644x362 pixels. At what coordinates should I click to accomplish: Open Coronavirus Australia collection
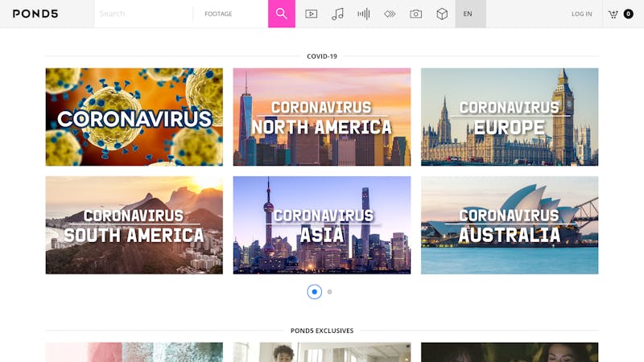[x=510, y=225]
